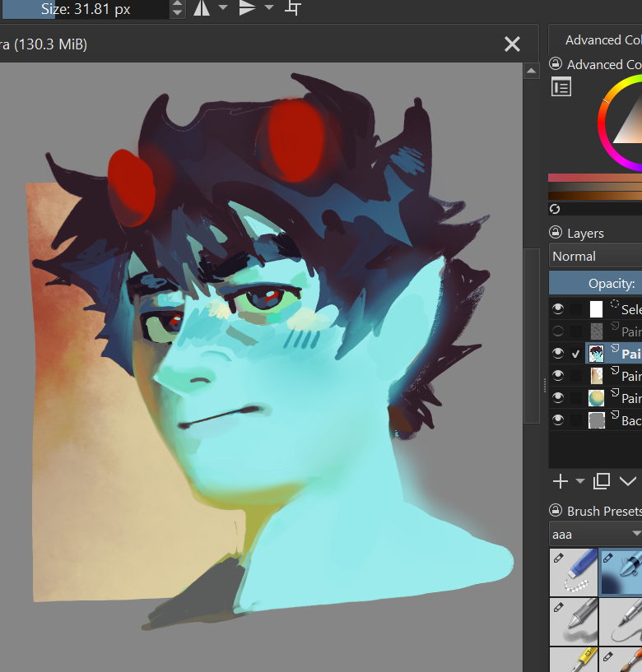Select the yellow marker brush preset
Viewport: 642px width, 672px height.
[x=574, y=660]
